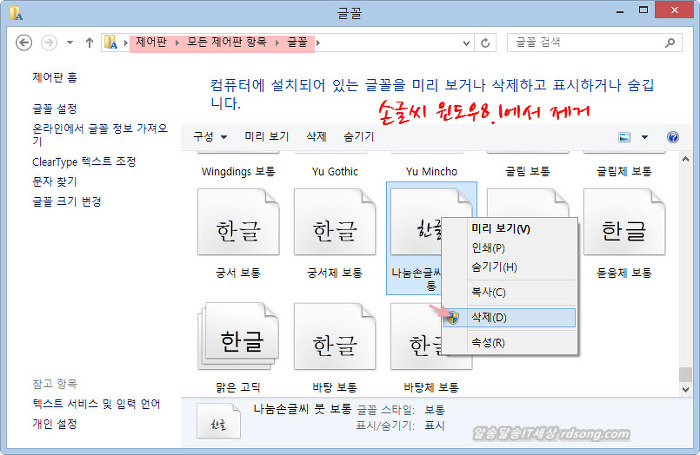Open the Help question mark icon

click(x=672, y=137)
